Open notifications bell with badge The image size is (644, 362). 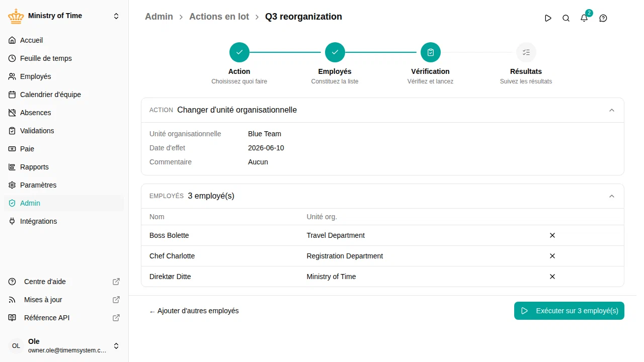tap(584, 18)
